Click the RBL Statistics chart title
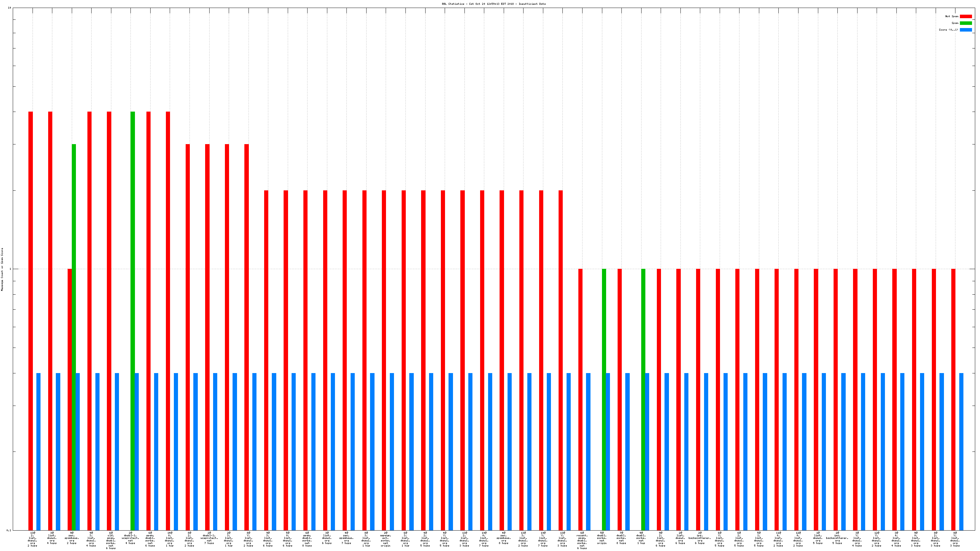This screenshot has height=551, width=980. [494, 4]
